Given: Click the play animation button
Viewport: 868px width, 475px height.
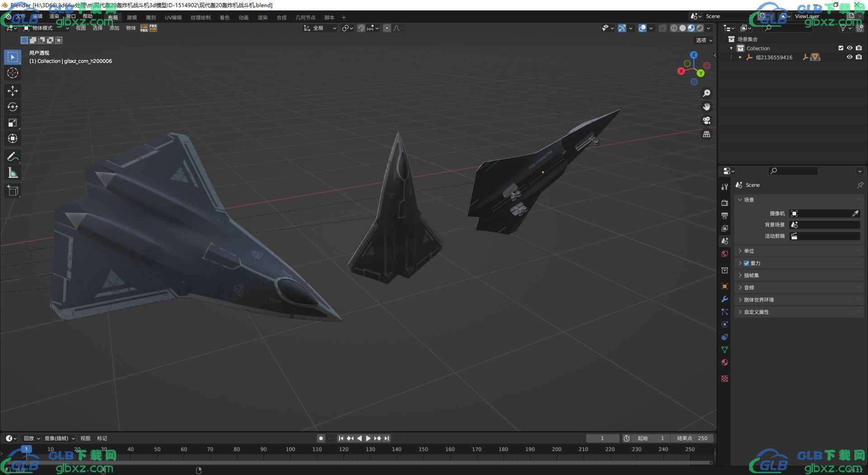Looking at the screenshot, I should pyautogui.click(x=368, y=438).
